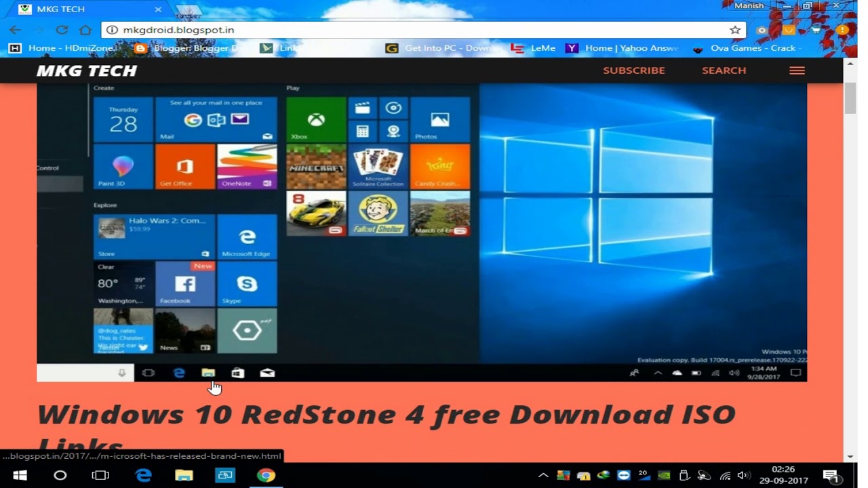The width and height of the screenshot is (868, 488).
Task: Open File Explorer from the taskbar
Action: pyautogui.click(x=184, y=475)
